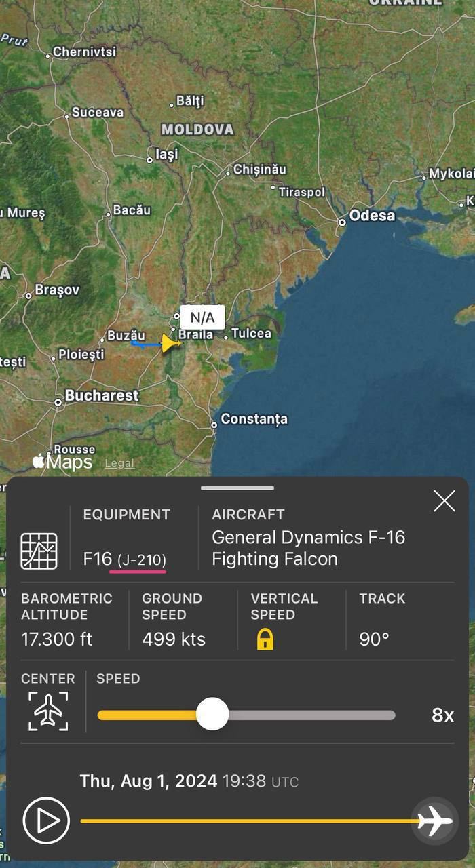Select the Bucharest city marker
The image size is (475, 868).
point(58,402)
